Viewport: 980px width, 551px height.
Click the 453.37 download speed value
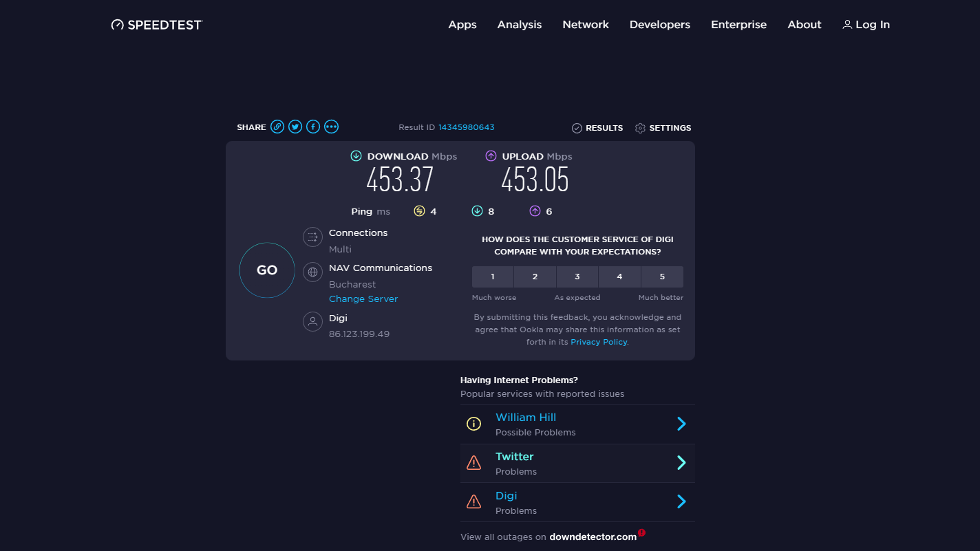pos(400,180)
